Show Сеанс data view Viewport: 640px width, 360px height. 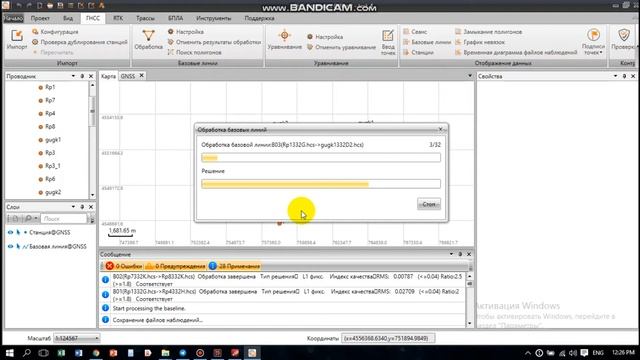[x=415, y=32]
